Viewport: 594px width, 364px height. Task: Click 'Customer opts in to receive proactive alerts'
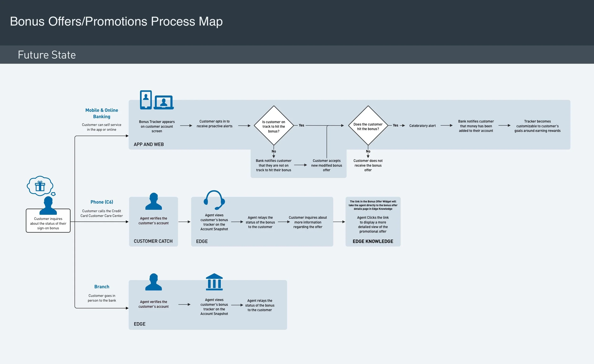[x=214, y=124]
